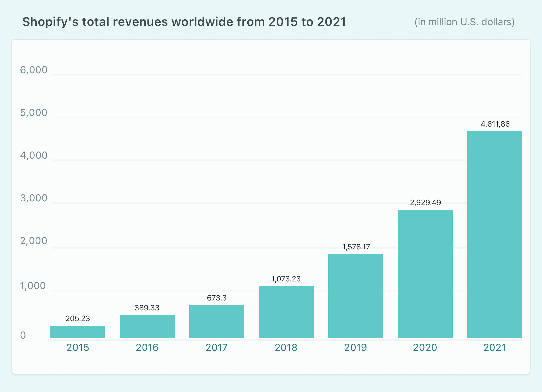
Task: Click the 2019 revenue bar
Action: 355,296
